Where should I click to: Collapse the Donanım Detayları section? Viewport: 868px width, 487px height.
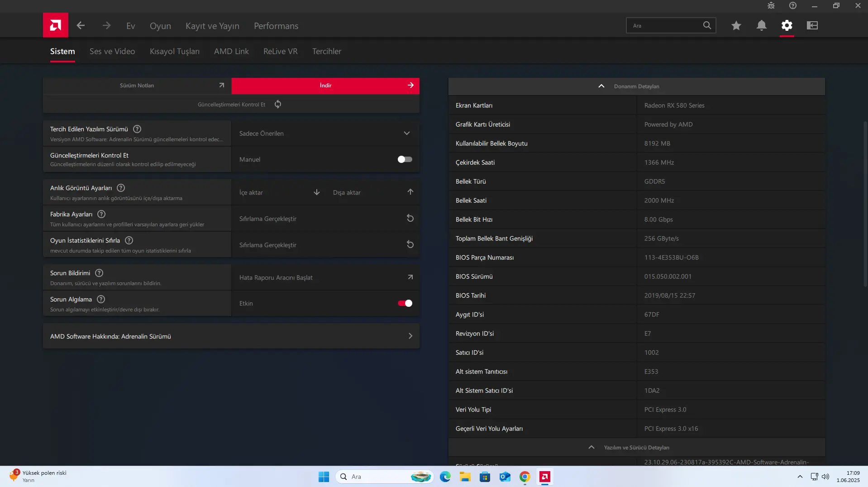(x=636, y=86)
